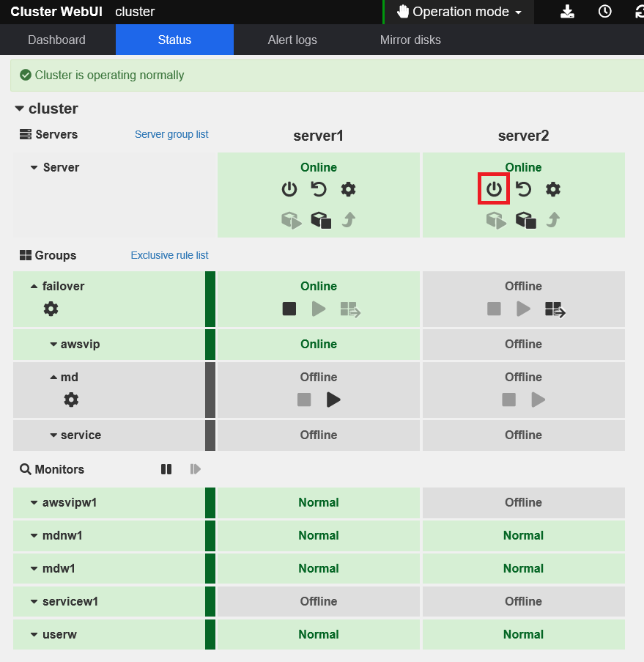The image size is (644, 662).
Task: Open the Mirror disks tab
Action: pyautogui.click(x=410, y=40)
